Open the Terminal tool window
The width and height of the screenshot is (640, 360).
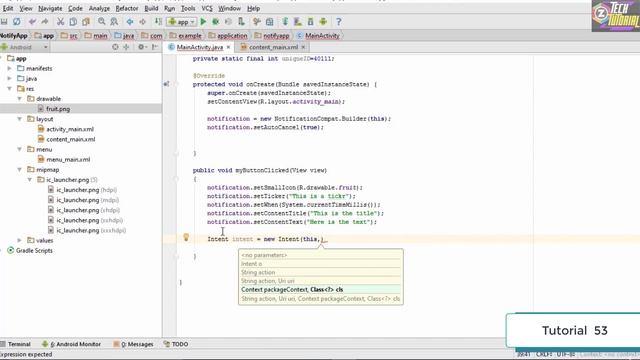[16, 344]
